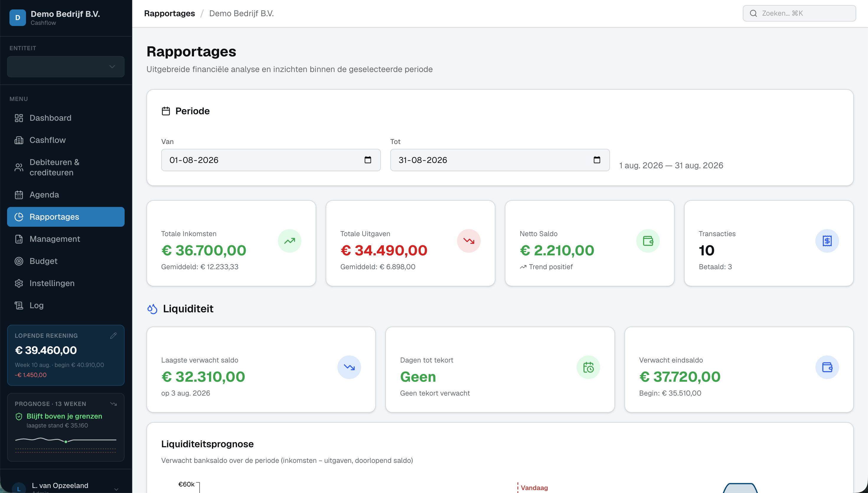Click the Transacties receipt icon
This screenshot has height=493, width=868.
click(827, 241)
